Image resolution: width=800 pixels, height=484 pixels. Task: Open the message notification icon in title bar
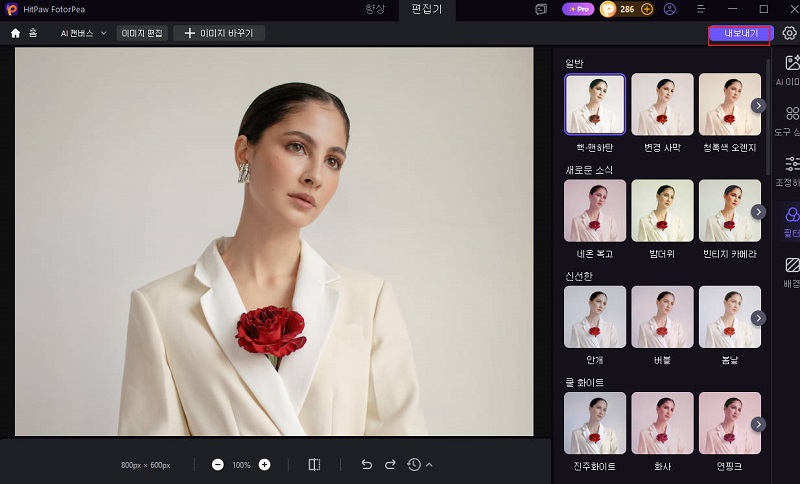tap(541, 9)
